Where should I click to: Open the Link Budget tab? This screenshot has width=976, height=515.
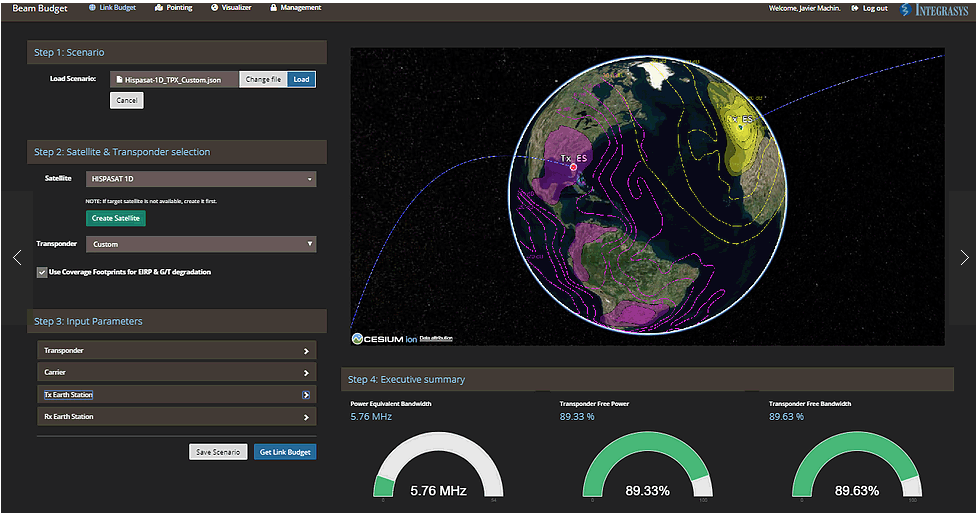click(x=112, y=8)
